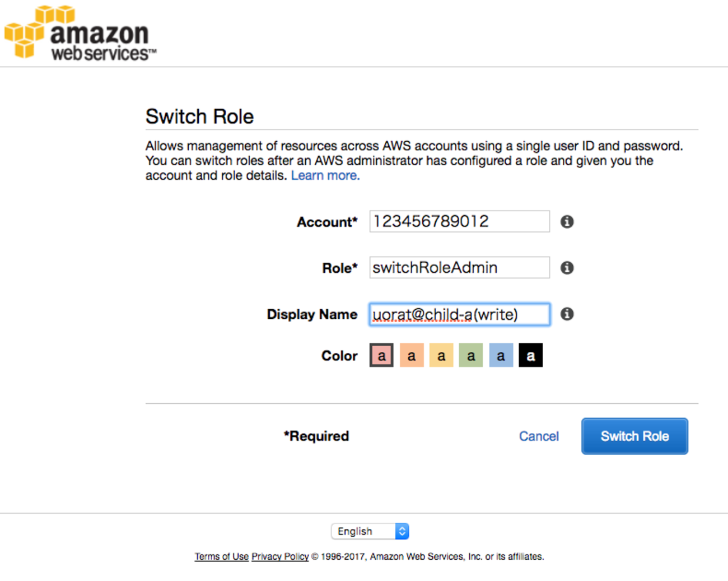Click the Switch Role page heading
The height and width of the screenshot is (581, 728).
(x=200, y=117)
